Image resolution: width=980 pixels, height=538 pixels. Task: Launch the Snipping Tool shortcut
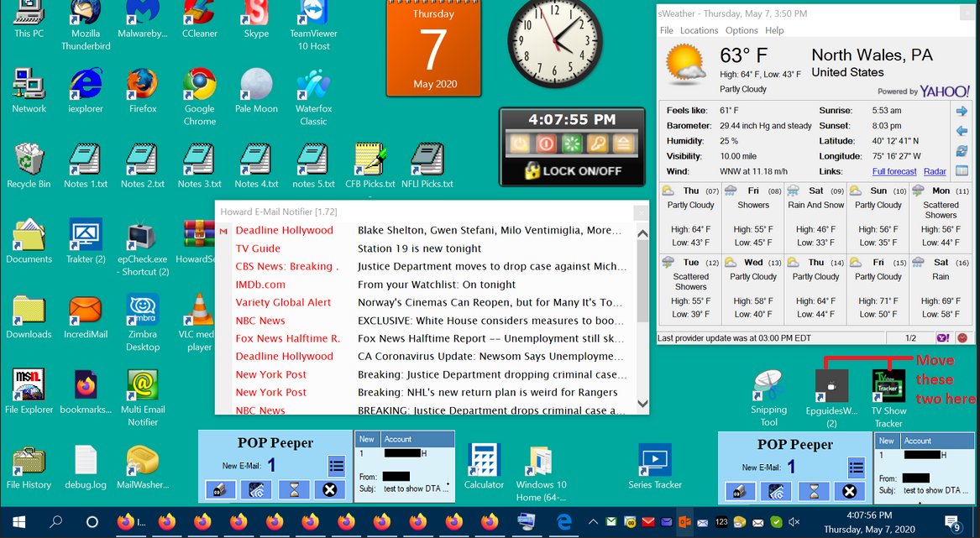pyautogui.click(x=768, y=385)
